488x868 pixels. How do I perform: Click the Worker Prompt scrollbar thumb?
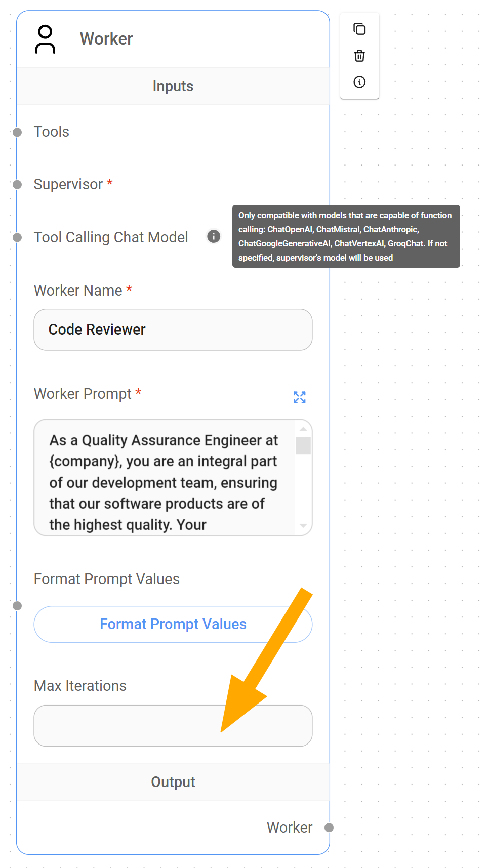(303, 446)
